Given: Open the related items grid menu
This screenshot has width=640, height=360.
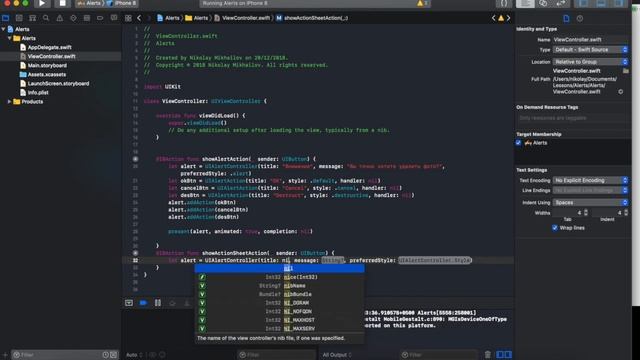Looking at the screenshot, I should click(x=128, y=18).
